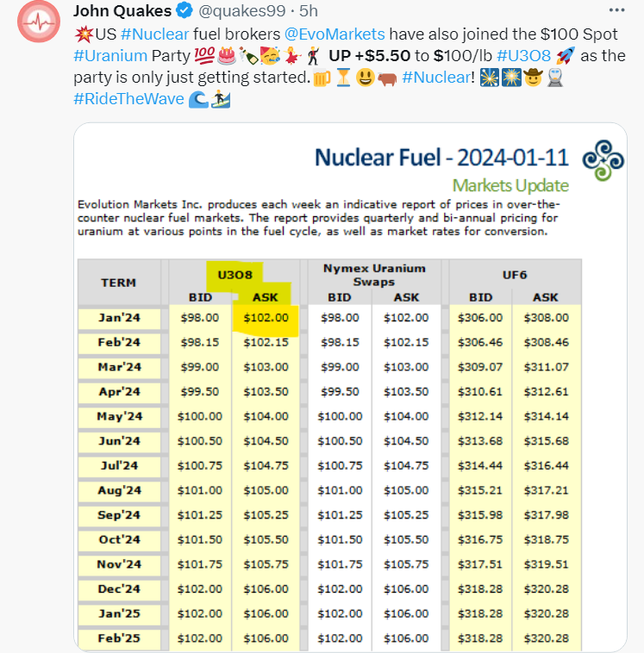Open the John Quakes display name link
Viewport: 644px width, 653px height.
(x=122, y=11)
